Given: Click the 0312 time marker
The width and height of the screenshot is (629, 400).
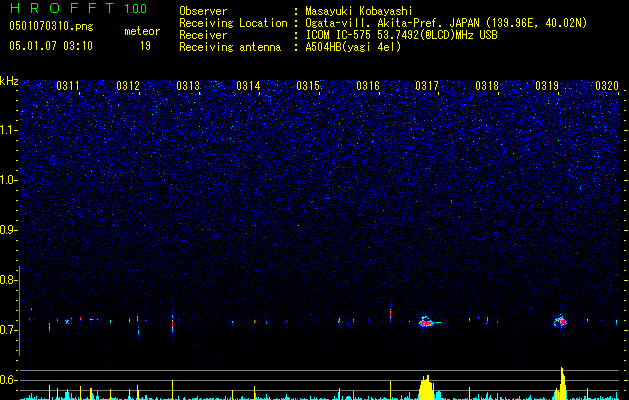Looking at the screenshot, I should coord(128,86).
